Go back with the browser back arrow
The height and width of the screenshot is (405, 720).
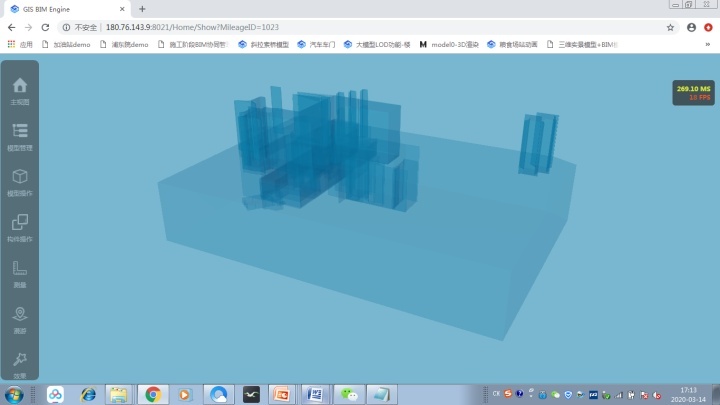click(11, 28)
